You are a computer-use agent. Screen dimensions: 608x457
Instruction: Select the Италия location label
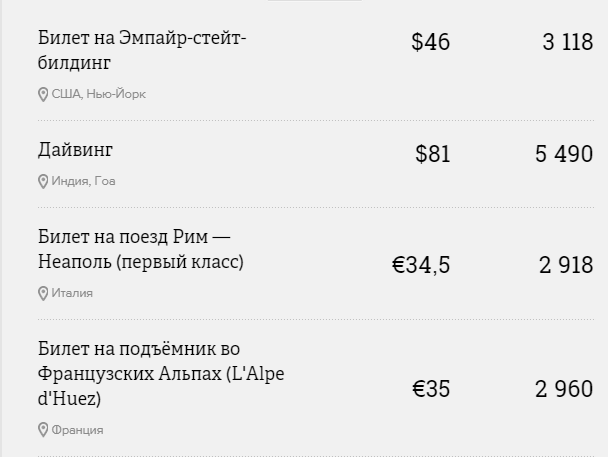tap(72, 293)
